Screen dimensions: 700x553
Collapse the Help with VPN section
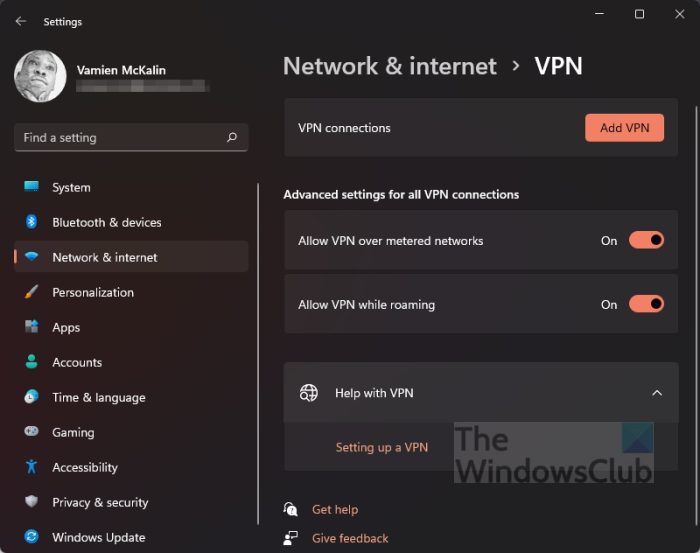pos(657,393)
